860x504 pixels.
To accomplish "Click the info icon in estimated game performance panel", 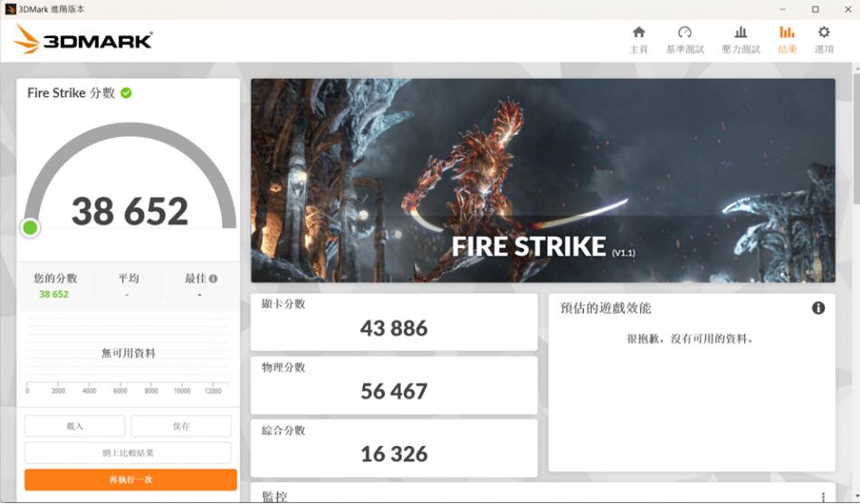I will coord(817,308).
